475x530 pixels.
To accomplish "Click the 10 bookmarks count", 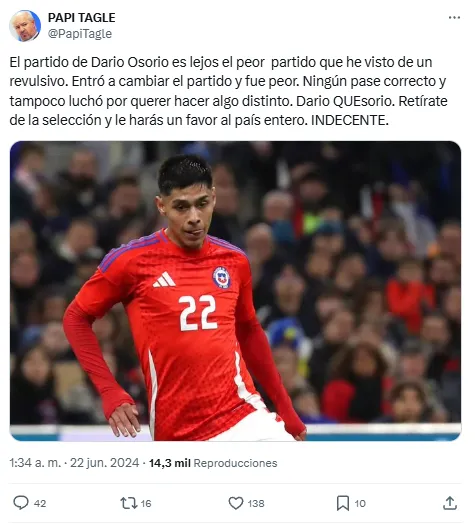I will pos(360,503).
